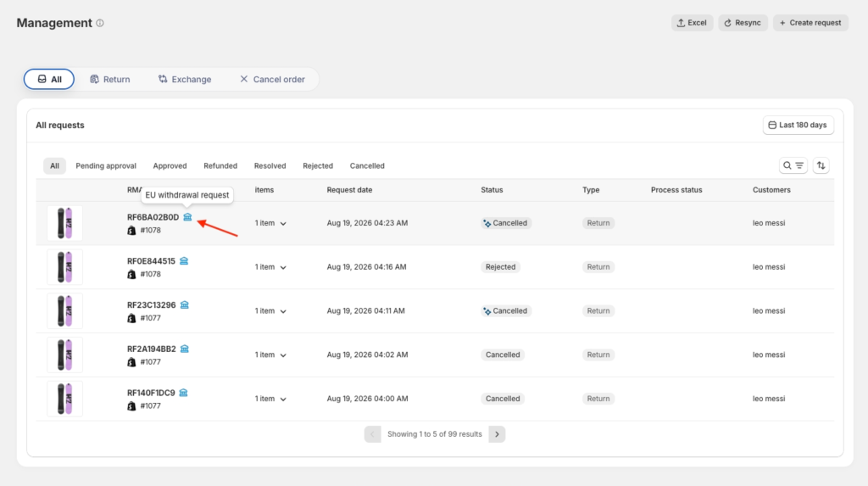Click order #1077 under RF23C13296

(151, 318)
